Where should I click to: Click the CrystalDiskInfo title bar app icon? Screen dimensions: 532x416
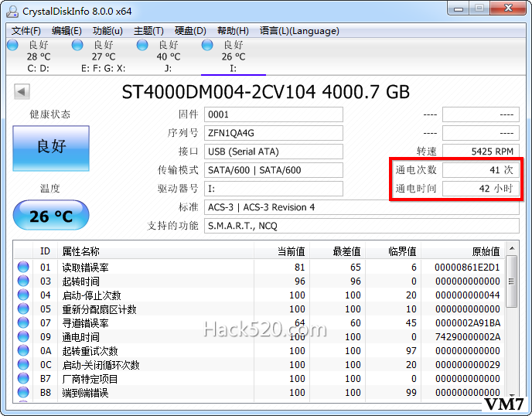tap(12, 11)
